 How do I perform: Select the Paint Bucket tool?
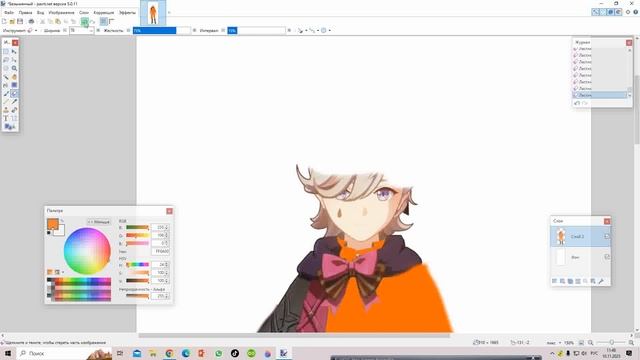click(x=6, y=85)
